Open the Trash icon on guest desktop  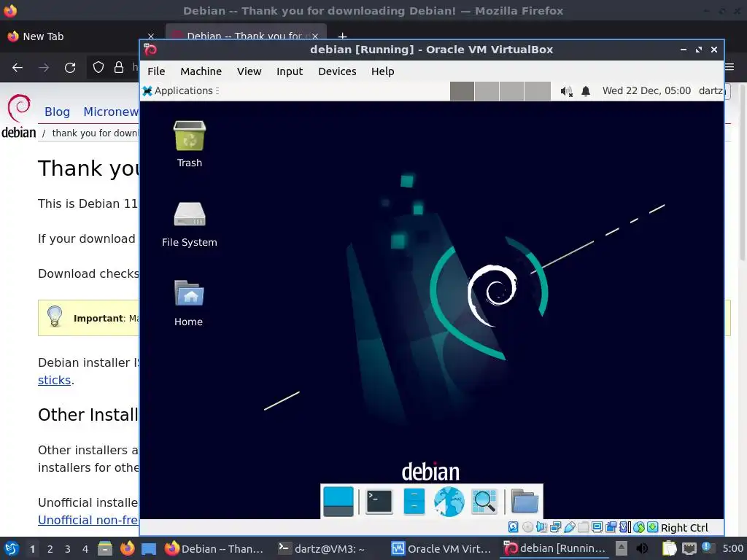coord(189,144)
